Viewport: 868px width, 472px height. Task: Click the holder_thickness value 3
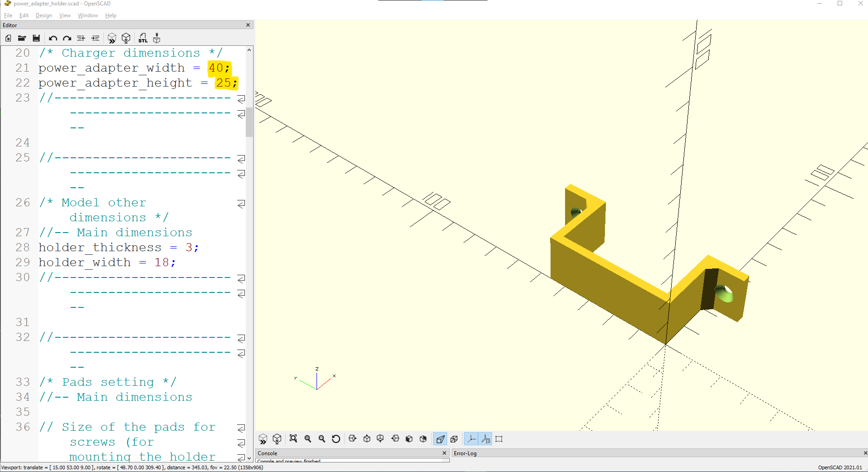[x=189, y=248]
